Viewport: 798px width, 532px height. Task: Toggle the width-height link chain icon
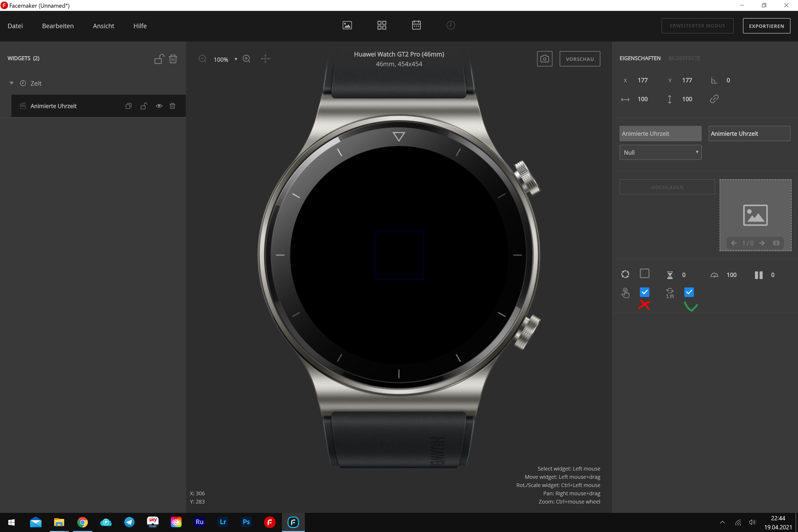point(714,99)
